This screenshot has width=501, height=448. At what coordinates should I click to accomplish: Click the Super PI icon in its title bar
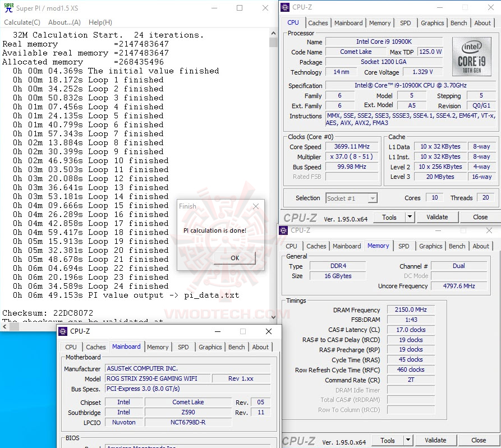click(x=8, y=8)
